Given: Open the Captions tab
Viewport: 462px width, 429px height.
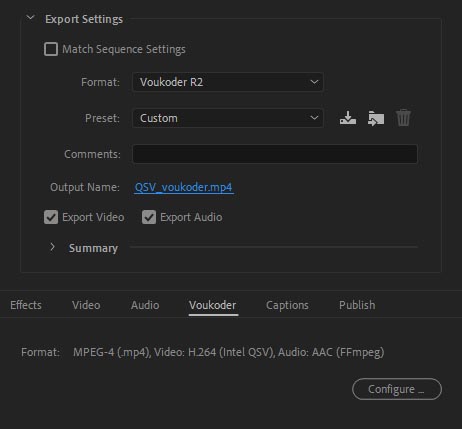Looking at the screenshot, I should pos(287,305).
